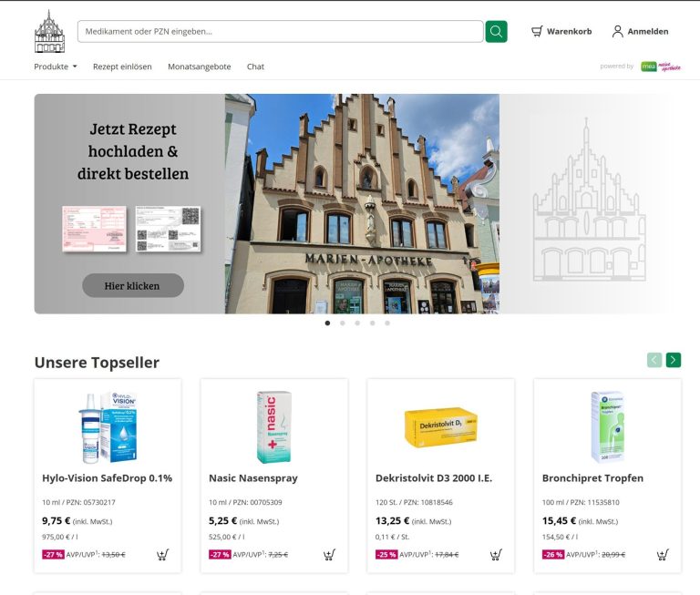This screenshot has height=595, width=700.
Task: Add Bronchipret Tropfen to cart
Action: click(x=663, y=555)
